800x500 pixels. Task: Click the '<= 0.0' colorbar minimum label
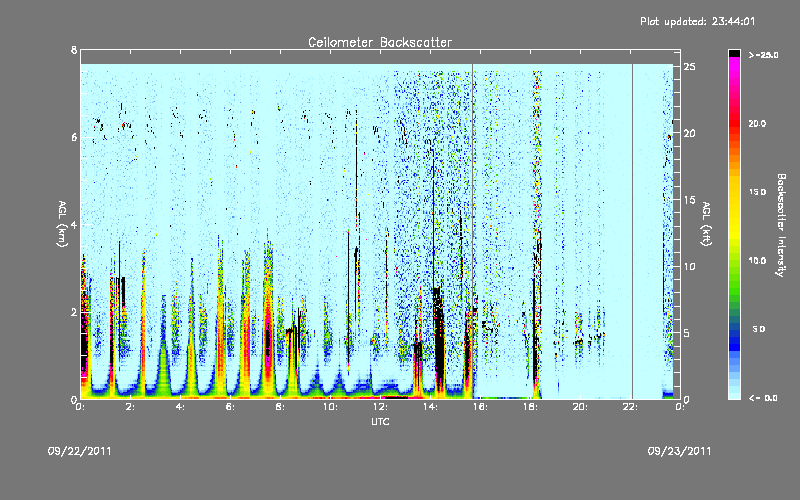point(763,398)
